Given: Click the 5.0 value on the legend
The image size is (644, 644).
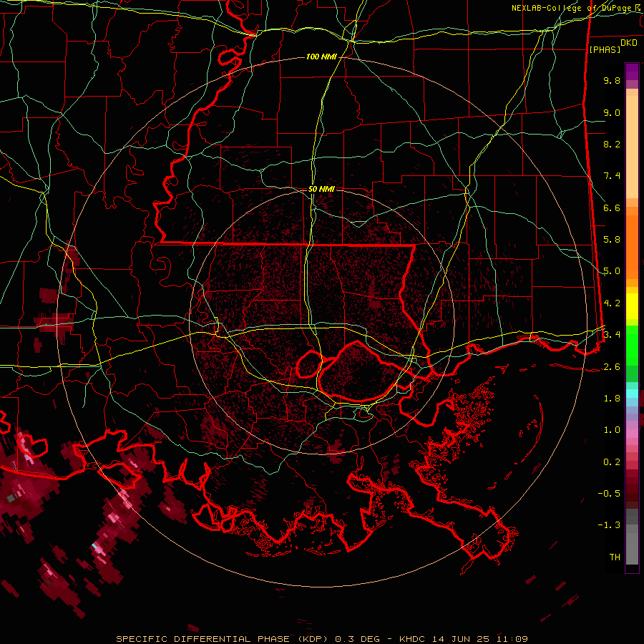Looking at the screenshot, I should coord(612,271).
